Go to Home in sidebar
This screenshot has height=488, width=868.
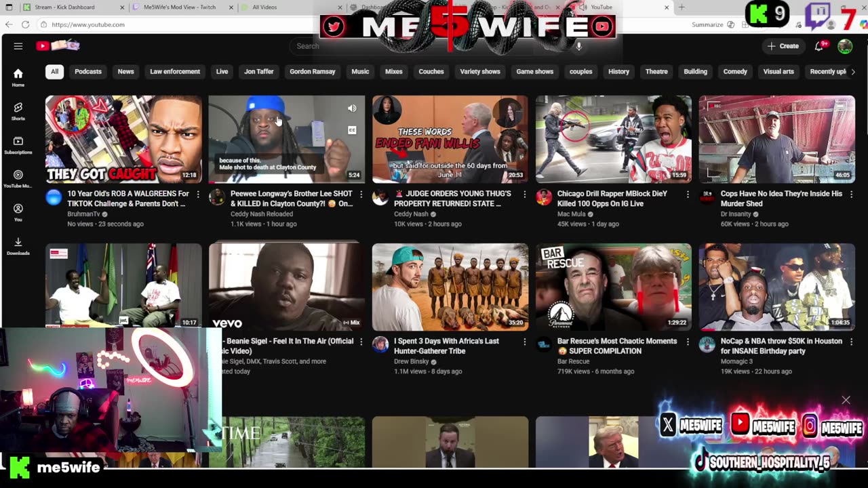(18, 78)
